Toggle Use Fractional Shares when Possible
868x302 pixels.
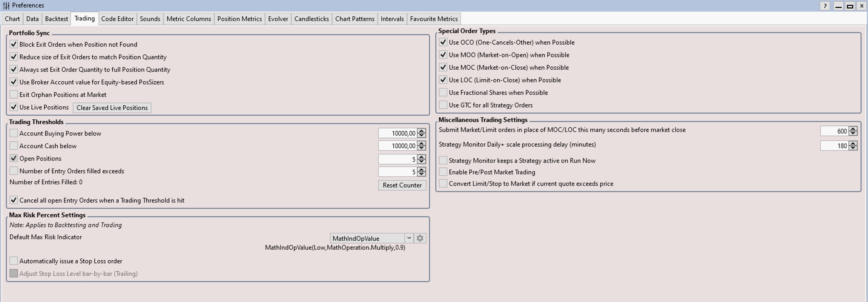pyautogui.click(x=443, y=93)
